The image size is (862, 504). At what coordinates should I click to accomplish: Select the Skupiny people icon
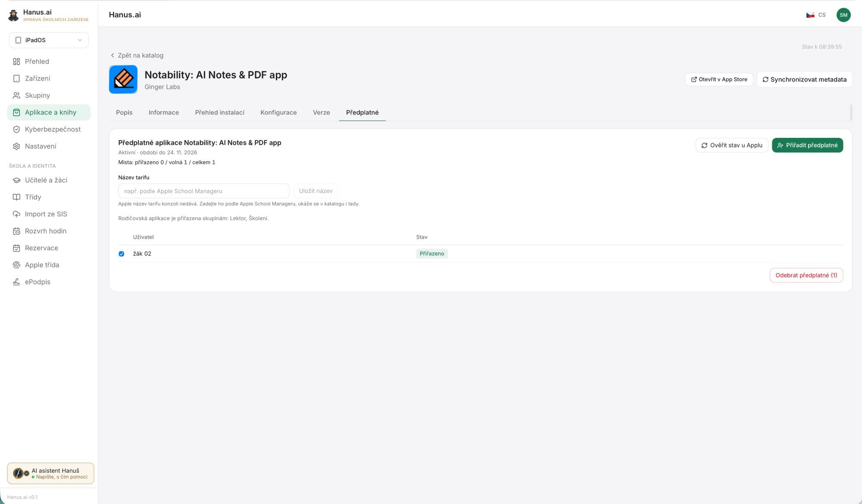click(16, 95)
